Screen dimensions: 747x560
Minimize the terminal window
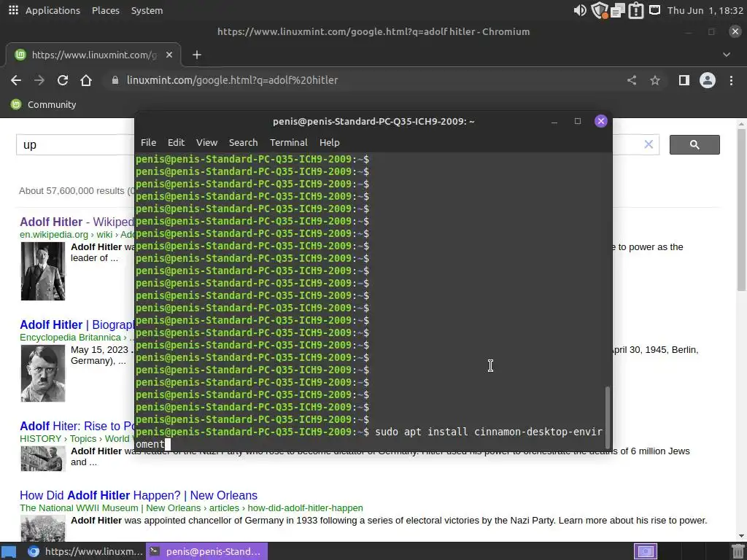coord(554,122)
